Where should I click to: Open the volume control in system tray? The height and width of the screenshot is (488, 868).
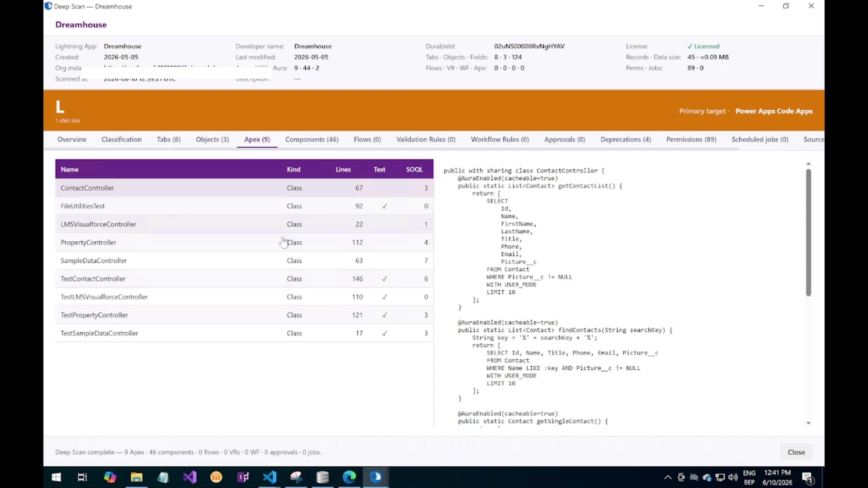tap(733, 477)
